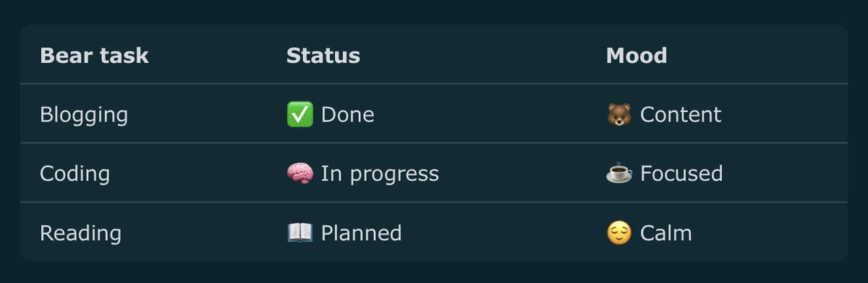Viewport: 868px width, 283px height.
Task: Click the In progress status text
Action: click(x=380, y=174)
